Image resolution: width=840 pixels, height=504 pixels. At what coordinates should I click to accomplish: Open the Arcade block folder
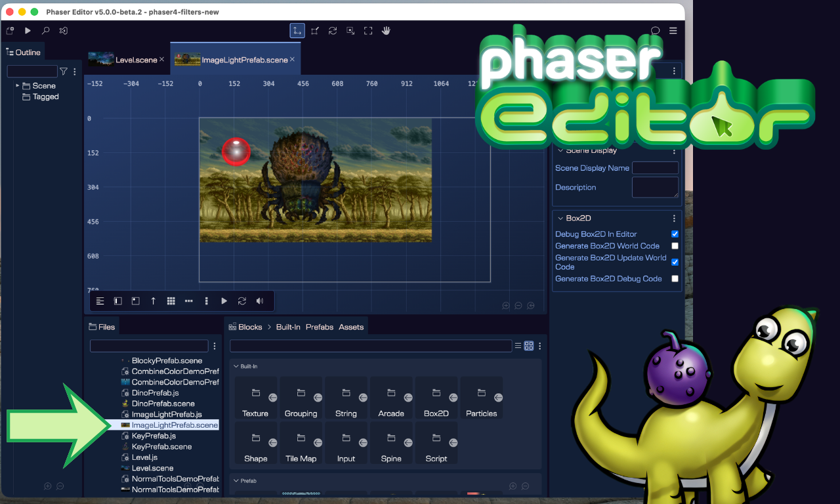pos(391,398)
